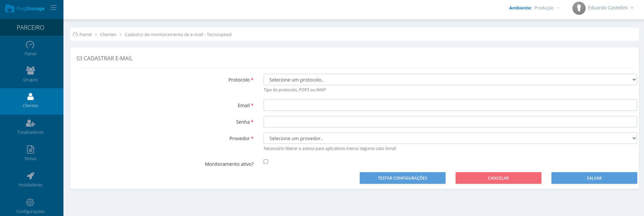Open the Instaladores rocket icon
Viewport: 644px width, 216px height.
tap(30, 176)
